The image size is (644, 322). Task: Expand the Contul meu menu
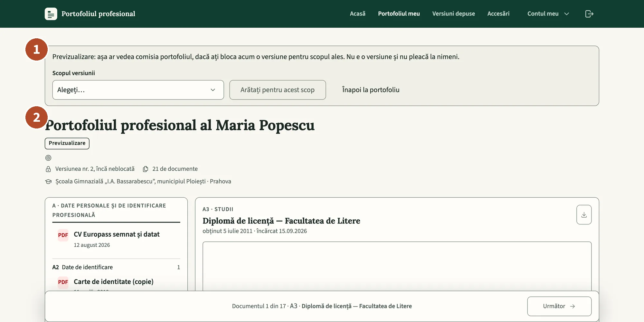coord(548,14)
